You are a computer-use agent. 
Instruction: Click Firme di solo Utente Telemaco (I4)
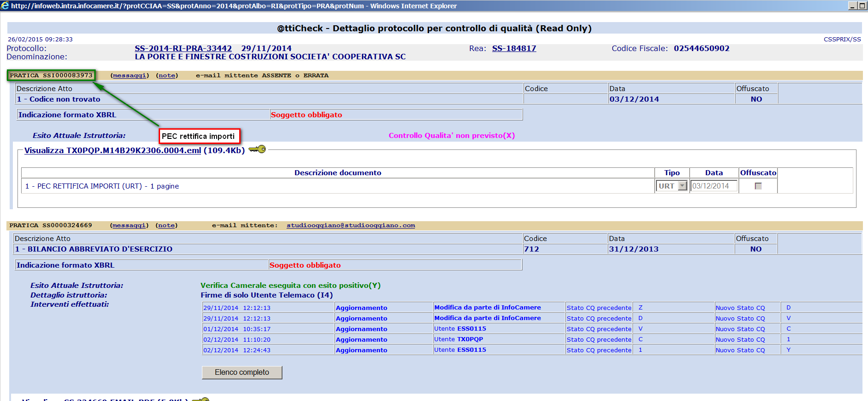[267, 295]
